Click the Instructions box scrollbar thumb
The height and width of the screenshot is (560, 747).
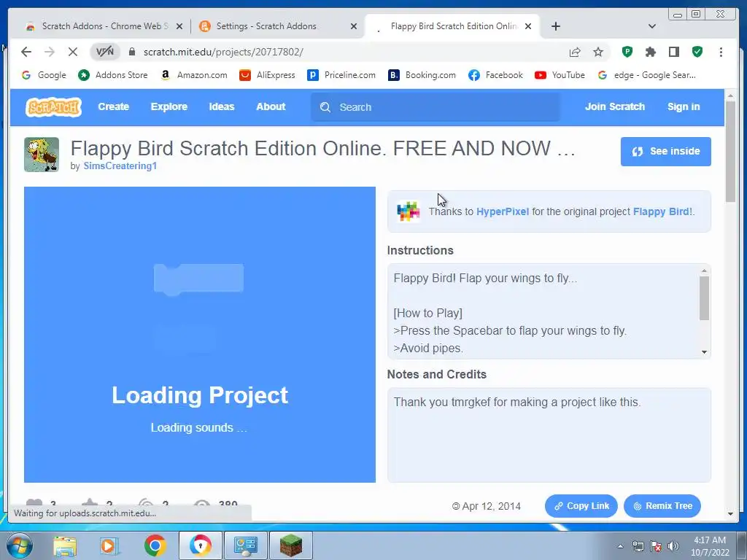coord(704,298)
